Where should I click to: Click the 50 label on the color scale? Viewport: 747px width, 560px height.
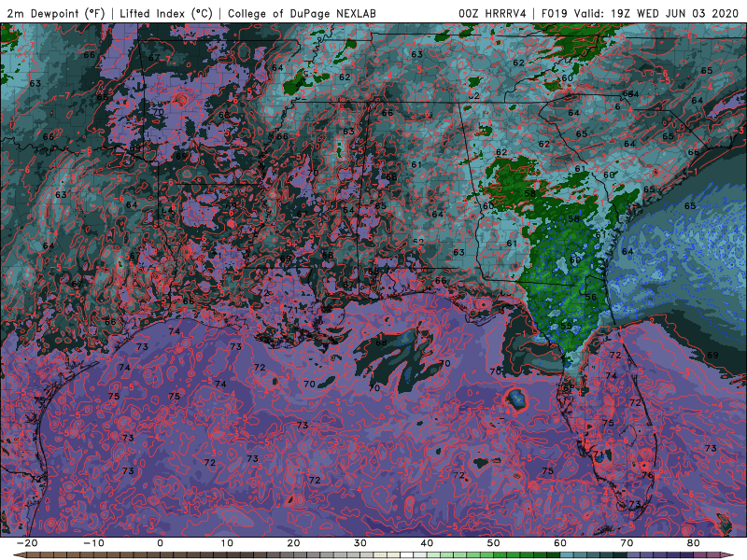[x=494, y=543]
